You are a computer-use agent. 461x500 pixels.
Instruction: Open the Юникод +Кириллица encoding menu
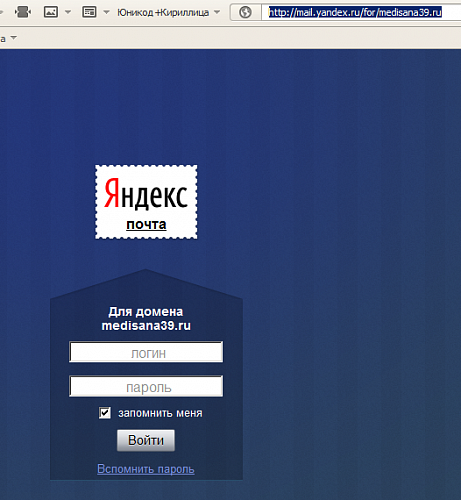[x=163, y=13]
